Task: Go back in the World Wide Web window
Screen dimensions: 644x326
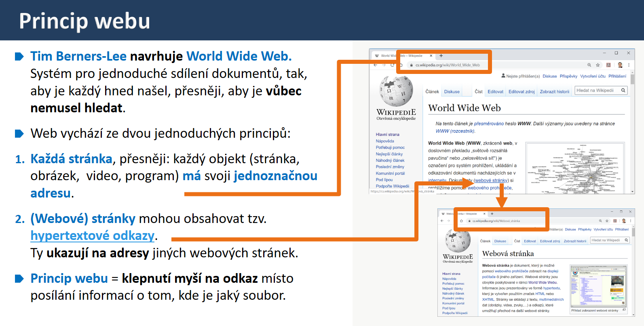Action: pyautogui.click(x=376, y=65)
